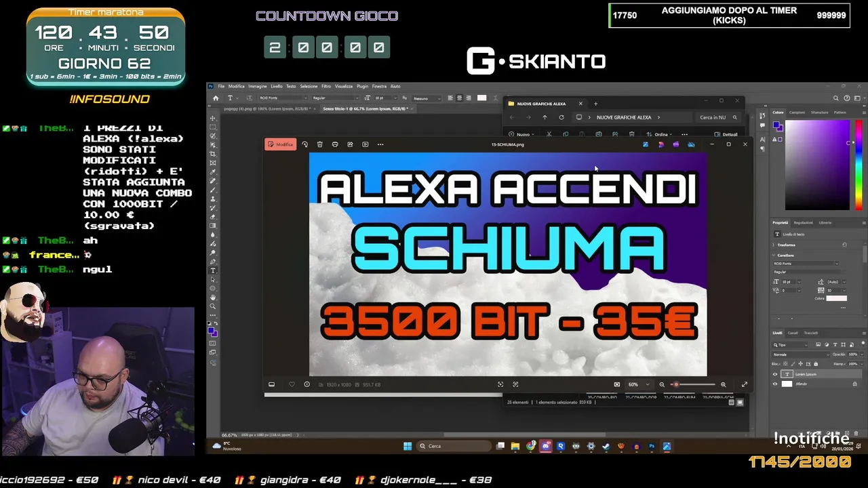Click the Dettagli button in File Explorer
868x488 pixels.
(x=726, y=134)
